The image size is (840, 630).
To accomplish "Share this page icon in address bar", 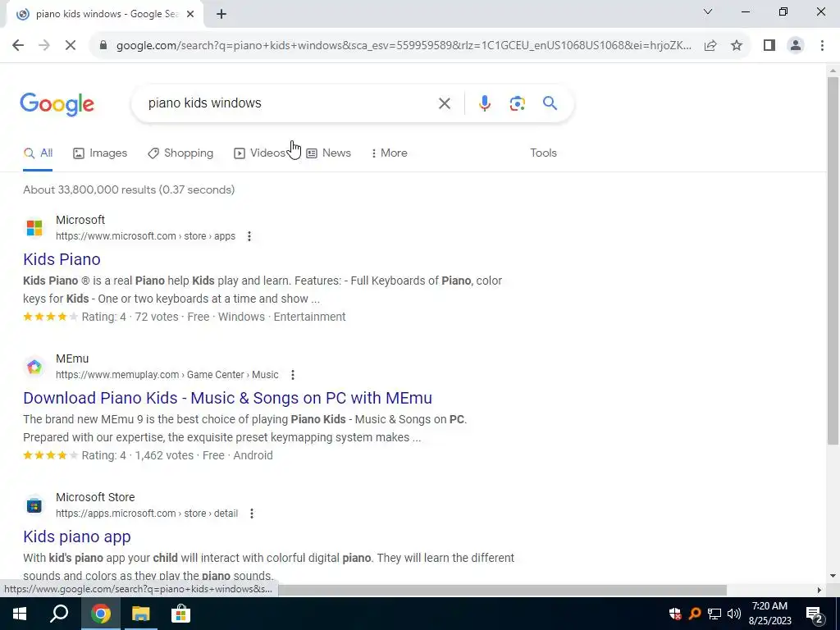I will [710, 46].
